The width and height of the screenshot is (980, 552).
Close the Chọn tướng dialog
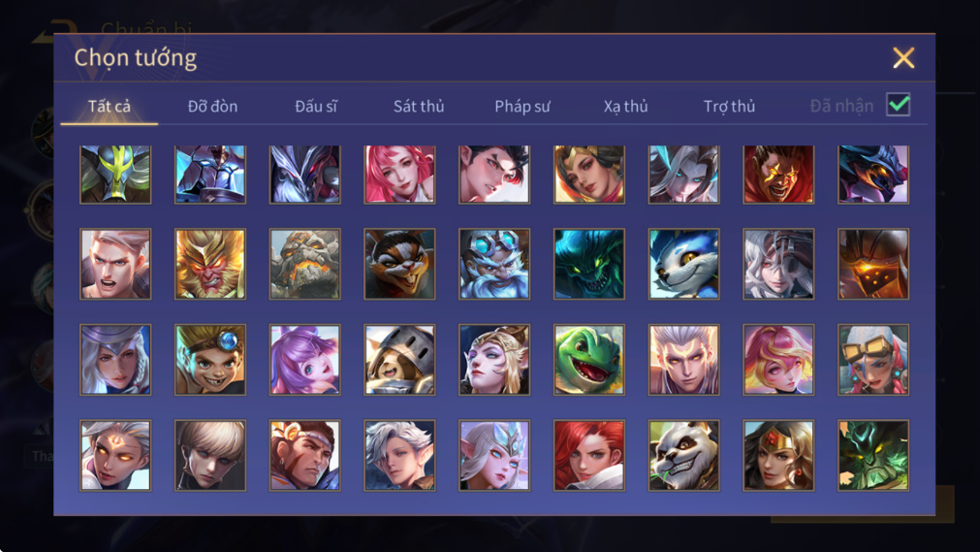pos(903,58)
